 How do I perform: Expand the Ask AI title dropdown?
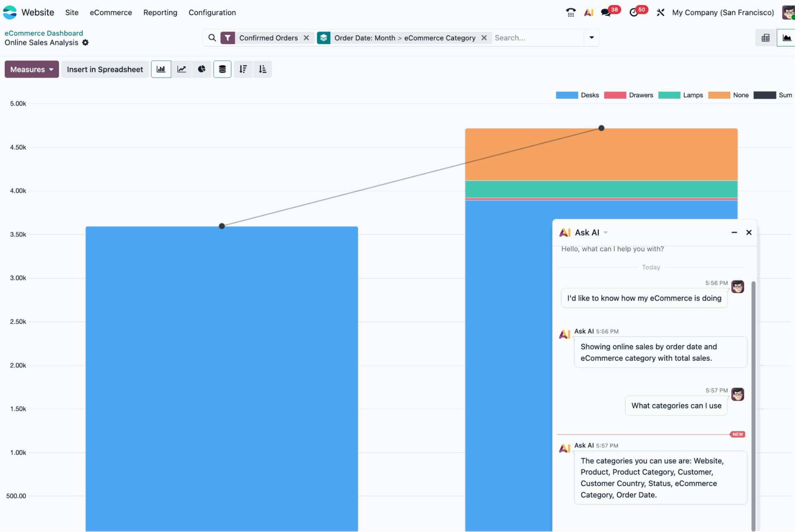[606, 232]
